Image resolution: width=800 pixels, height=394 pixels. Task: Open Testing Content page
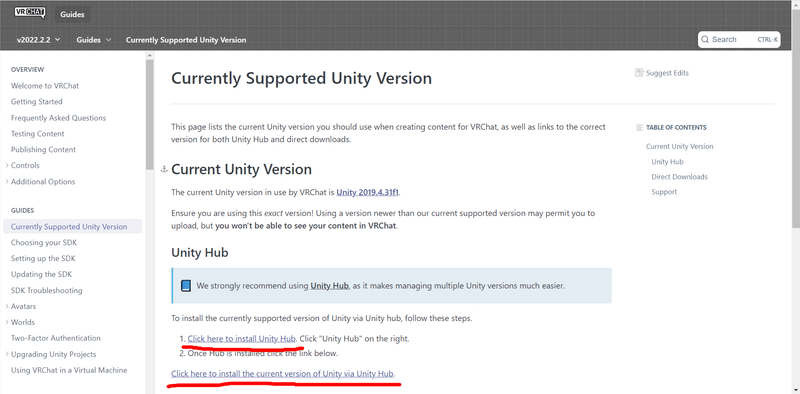(x=38, y=134)
